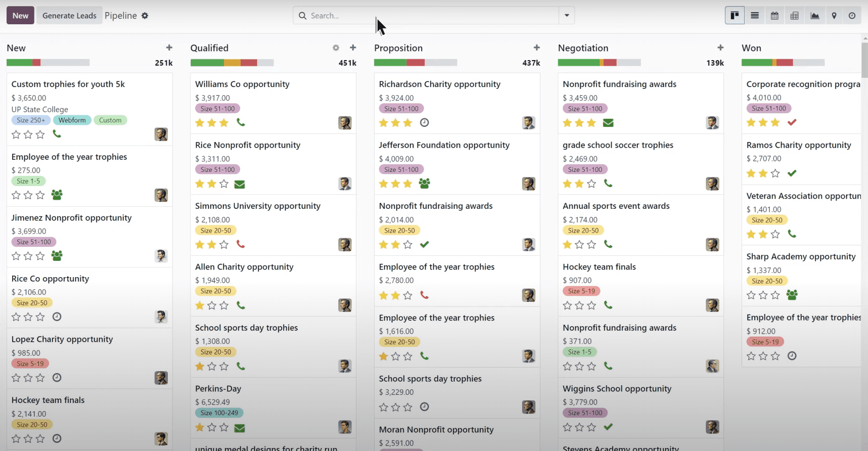Add a quick lead in New column

(169, 48)
